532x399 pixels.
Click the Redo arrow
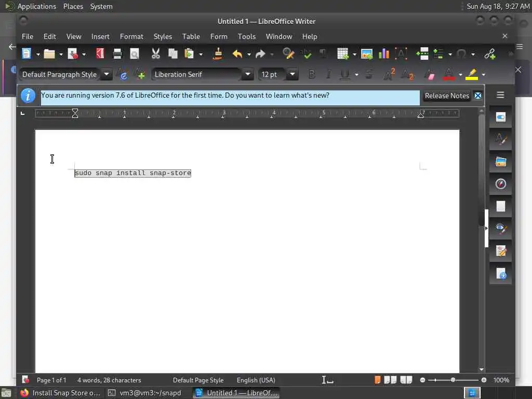pos(260,54)
